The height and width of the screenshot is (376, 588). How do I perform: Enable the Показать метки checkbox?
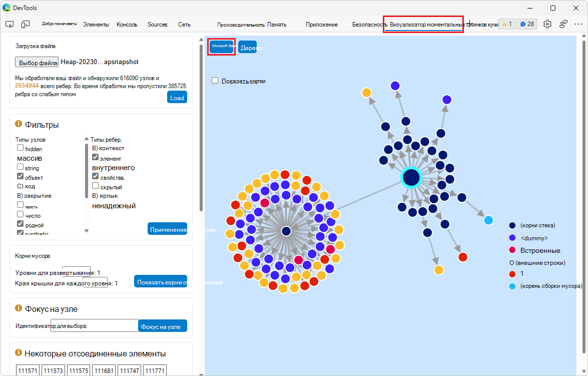(x=215, y=81)
